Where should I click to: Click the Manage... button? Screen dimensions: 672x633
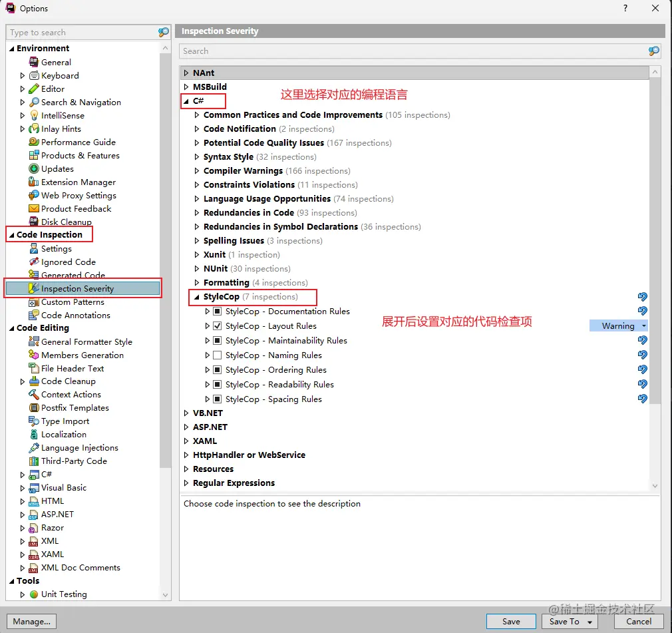[31, 622]
